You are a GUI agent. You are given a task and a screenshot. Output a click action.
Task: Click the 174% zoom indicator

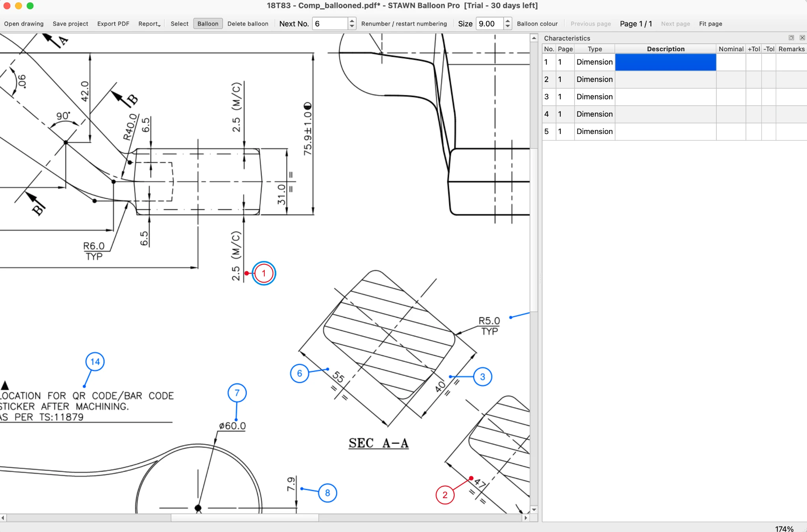click(784, 528)
